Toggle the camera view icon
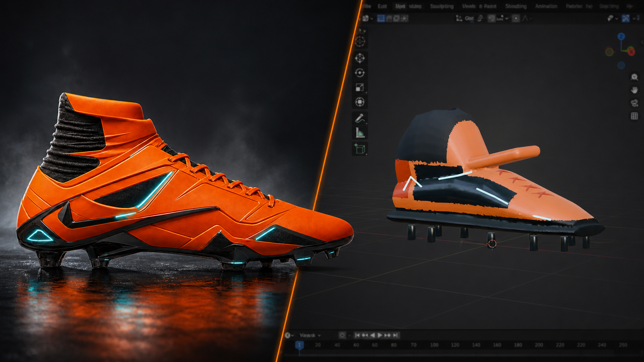Image resolution: width=644 pixels, height=362 pixels. tap(634, 103)
